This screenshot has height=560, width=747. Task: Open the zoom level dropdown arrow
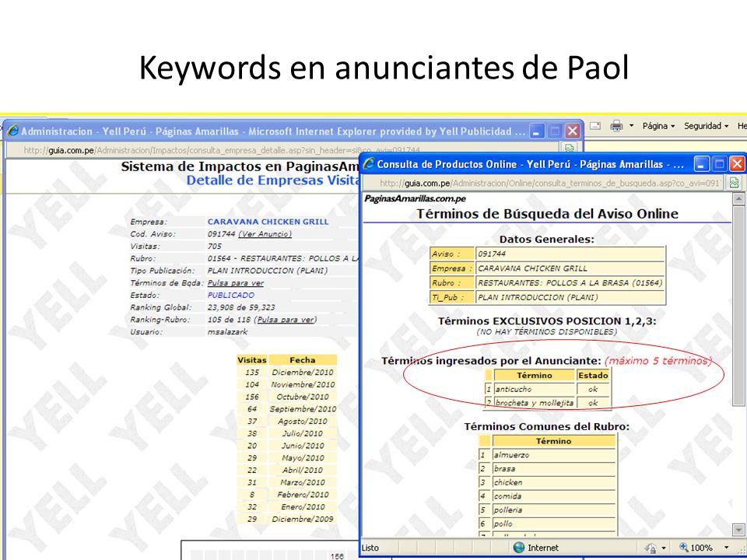pos(726,548)
